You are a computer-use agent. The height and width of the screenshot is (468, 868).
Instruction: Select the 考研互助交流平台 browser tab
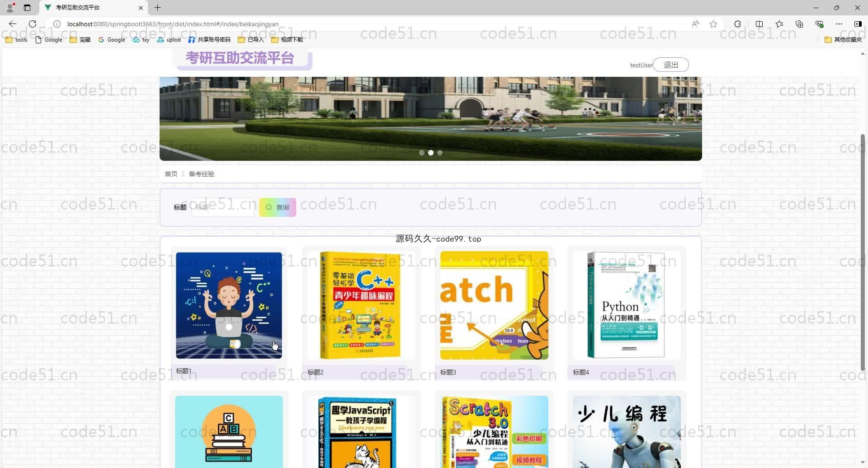tap(93, 8)
